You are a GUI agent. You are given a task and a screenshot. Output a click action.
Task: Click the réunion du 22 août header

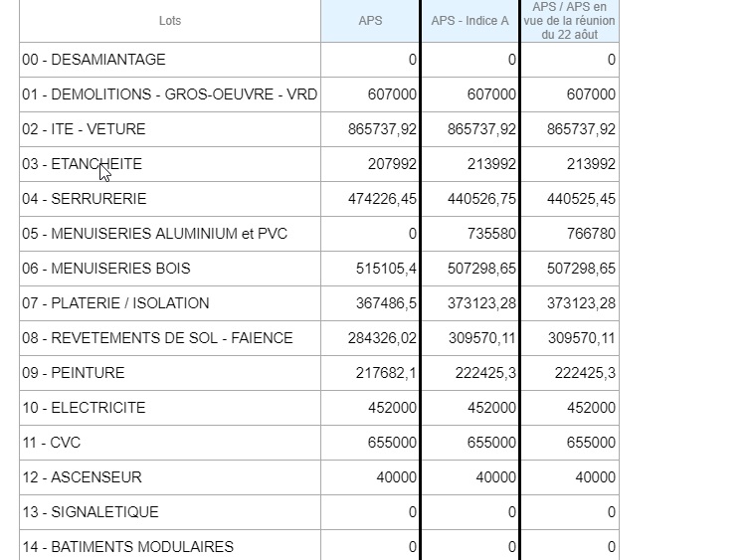tap(570, 21)
